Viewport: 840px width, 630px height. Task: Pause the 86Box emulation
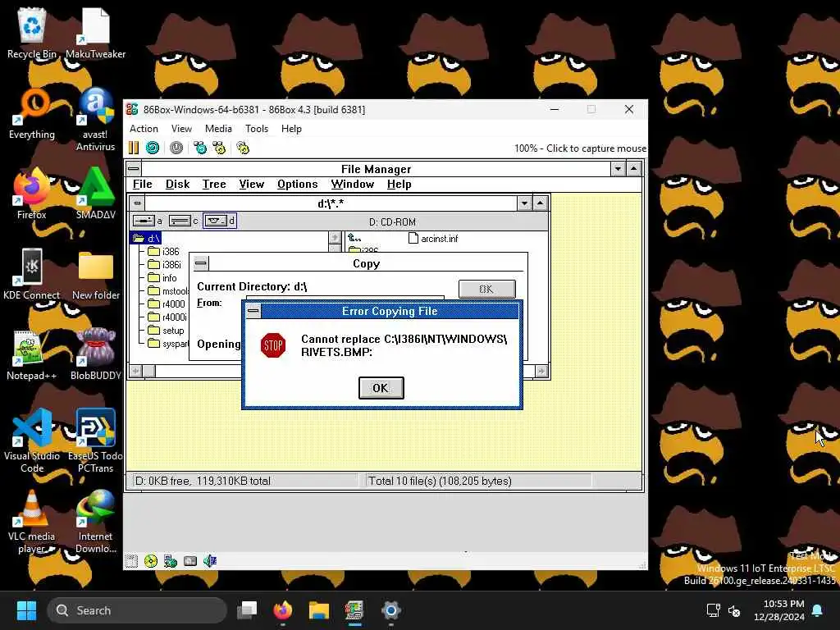(x=134, y=148)
